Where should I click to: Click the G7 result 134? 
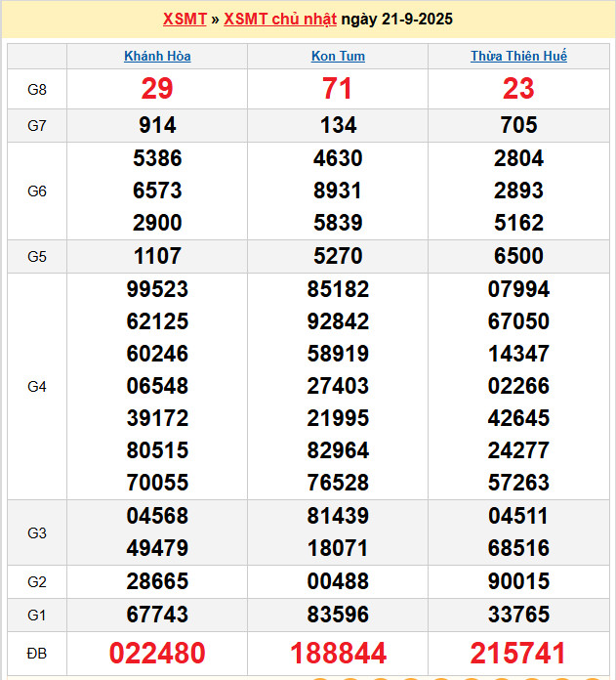[338, 125]
